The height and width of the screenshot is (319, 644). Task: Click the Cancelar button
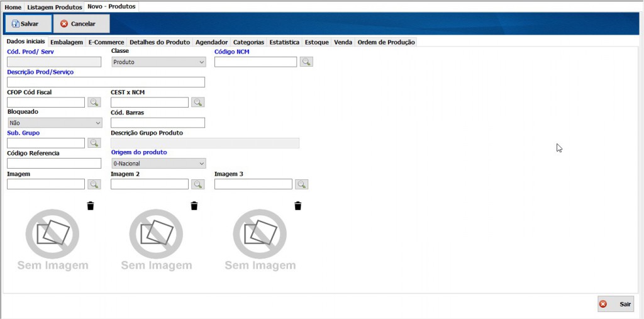(x=81, y=24)
